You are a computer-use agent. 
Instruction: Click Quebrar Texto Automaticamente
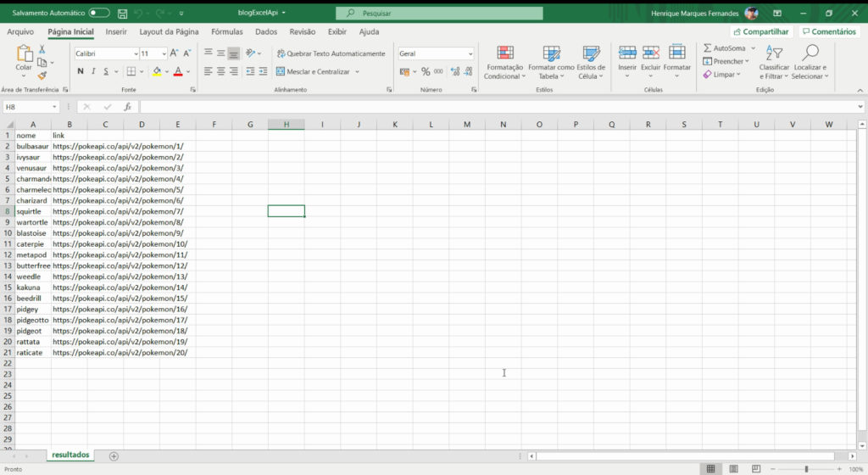pos(331,53)
